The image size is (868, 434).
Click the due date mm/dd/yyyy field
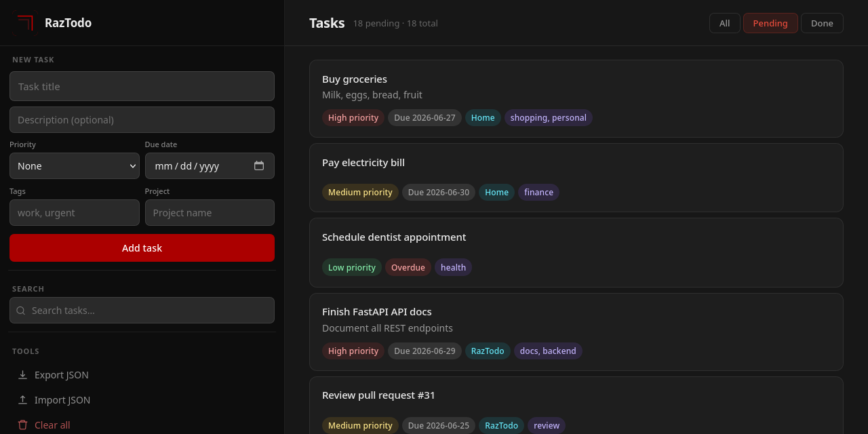click(210, 166)
